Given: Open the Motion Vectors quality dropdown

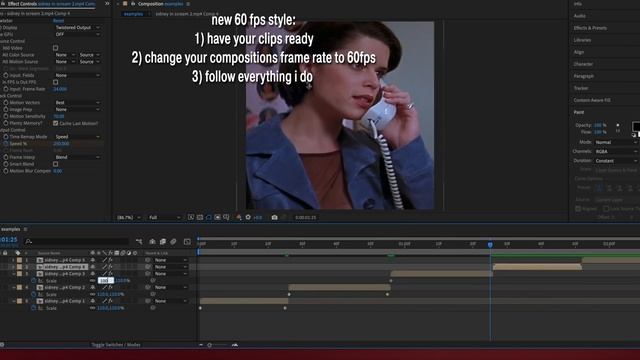Looking at the screenshot, I should 77,102.
